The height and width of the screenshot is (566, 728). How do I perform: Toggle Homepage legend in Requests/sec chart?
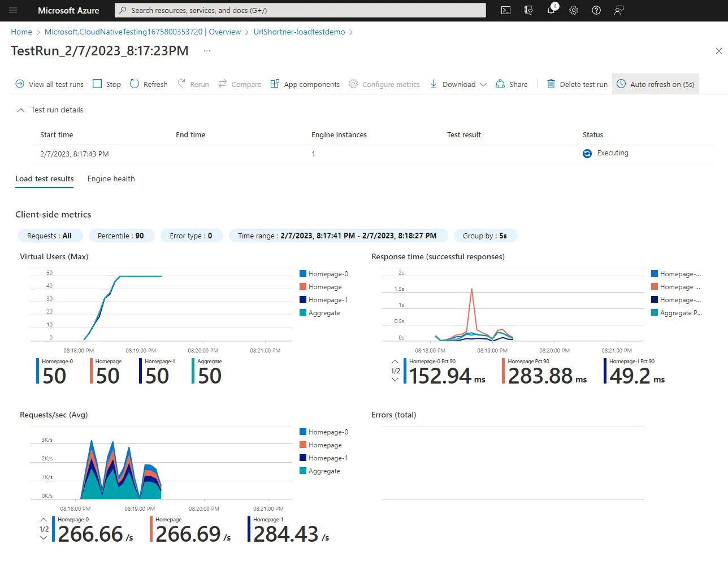320,445
